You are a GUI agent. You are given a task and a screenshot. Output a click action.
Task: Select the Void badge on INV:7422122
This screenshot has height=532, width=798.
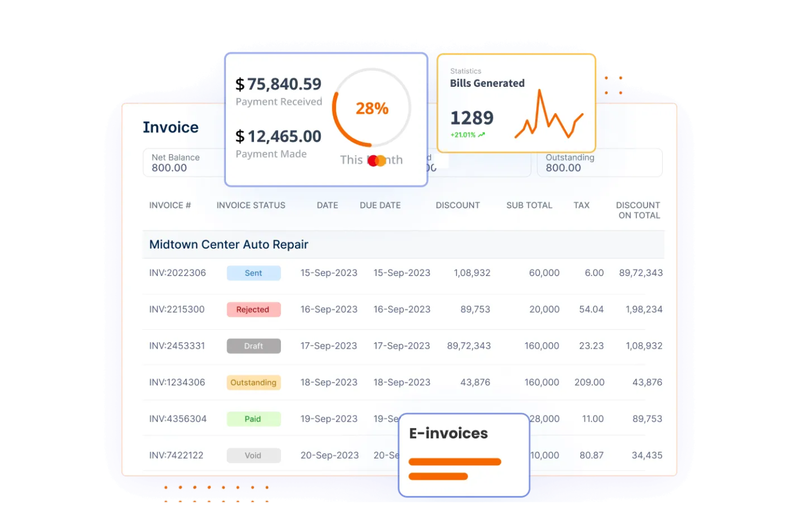click(x=253, y=455)
